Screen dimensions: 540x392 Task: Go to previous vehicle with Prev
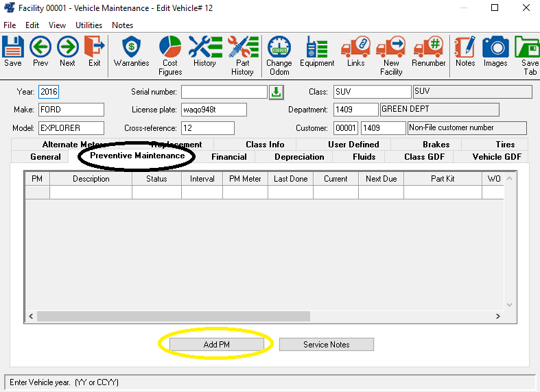click(40, 51)
